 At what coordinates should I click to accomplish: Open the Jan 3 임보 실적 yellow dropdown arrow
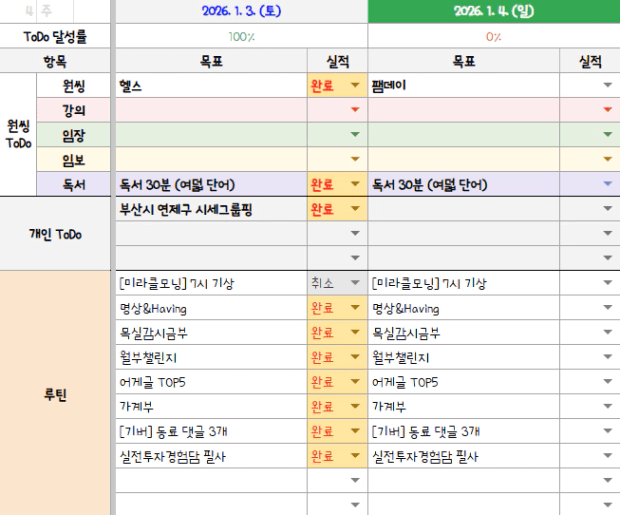coord(355,159)
